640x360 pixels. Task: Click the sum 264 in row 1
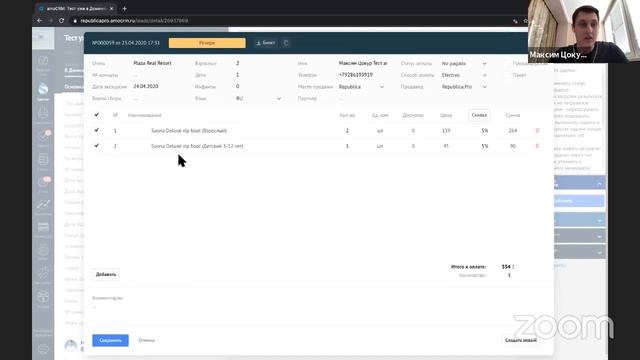tap(513, 131)
